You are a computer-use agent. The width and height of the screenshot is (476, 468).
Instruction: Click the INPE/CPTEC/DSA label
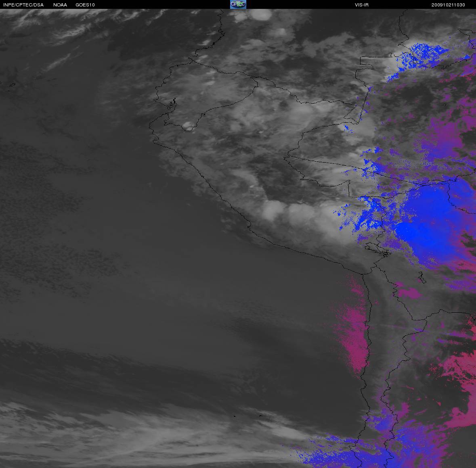[x=23, y=5]
